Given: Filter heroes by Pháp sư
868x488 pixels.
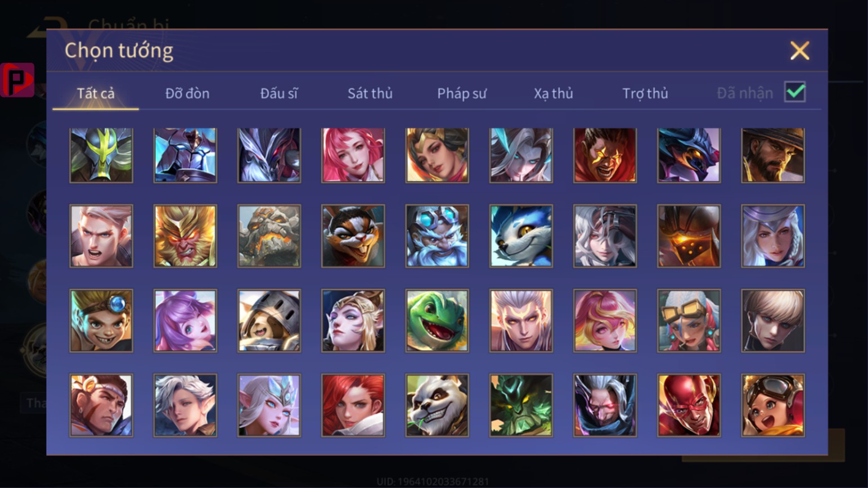Looking at the screenshot, I should 462,93.
